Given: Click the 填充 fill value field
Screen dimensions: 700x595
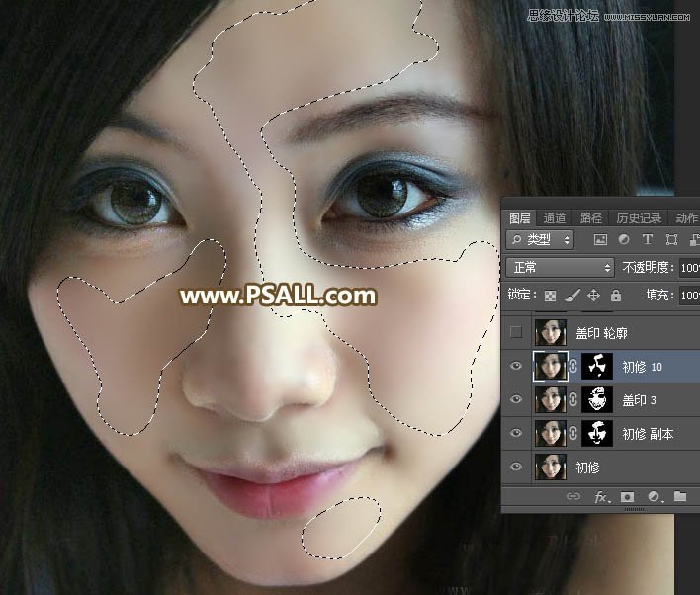Looking at the screenshot, I should [x=689, y=296].
